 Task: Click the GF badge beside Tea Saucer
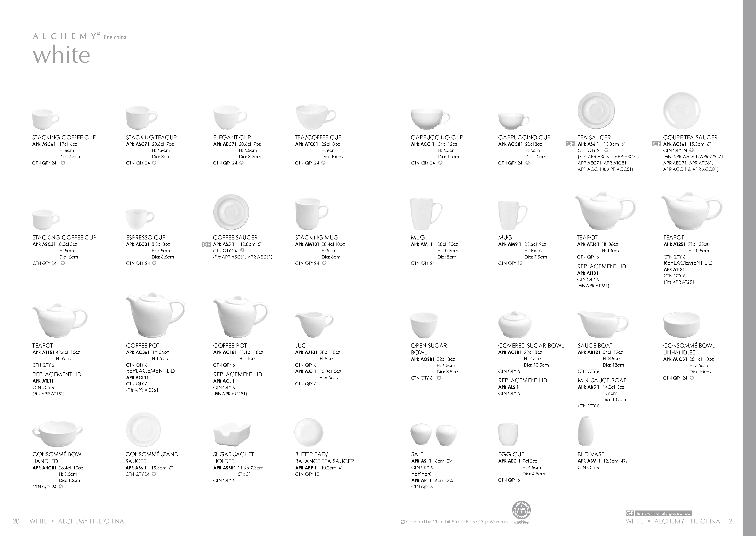pyautogui.click(x=570, y=144)
